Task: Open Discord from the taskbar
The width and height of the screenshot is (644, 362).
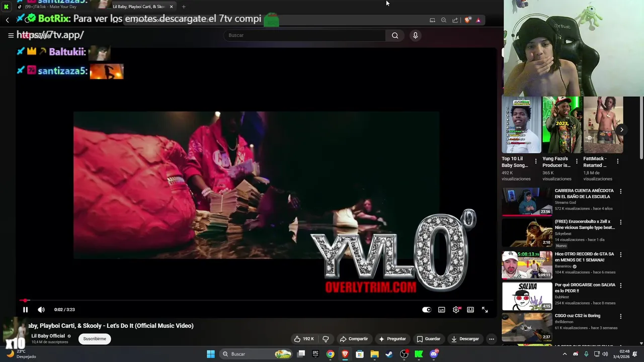Action: pos(434,354)
